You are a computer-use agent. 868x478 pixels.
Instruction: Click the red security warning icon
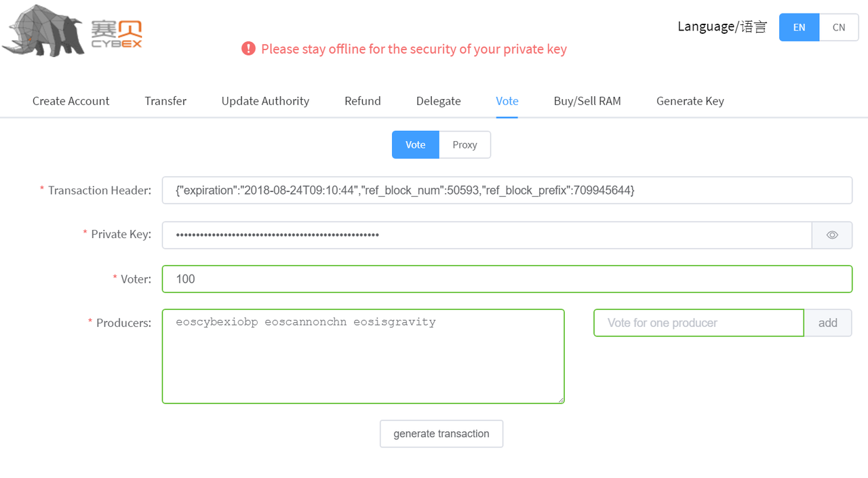[248, 49]
